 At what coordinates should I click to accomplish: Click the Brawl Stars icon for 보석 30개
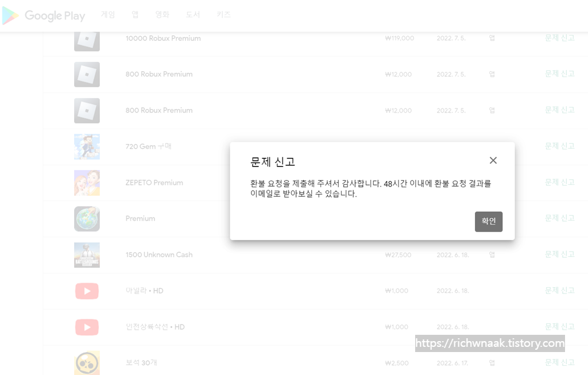pyautogui.click(x=87, y=363)
